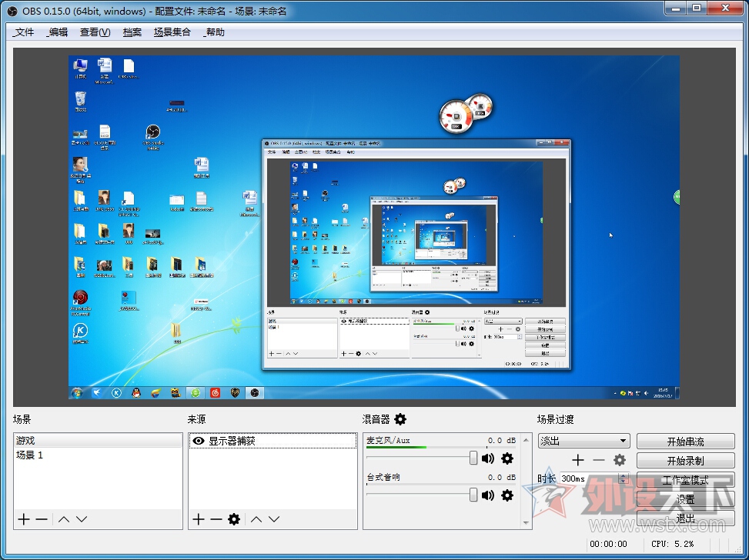Remove the selected scene with the minus icon
Screen dimensions: 749x560
click(x=42, y=519)
